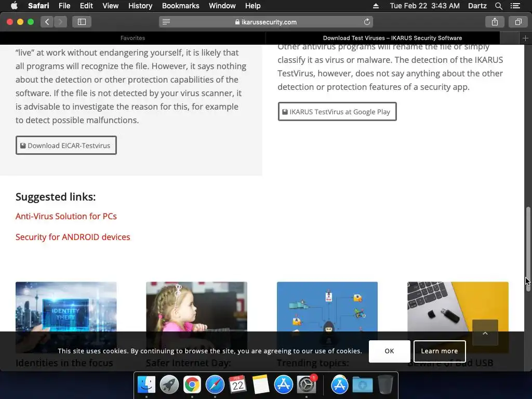
Task: Click the eject icon in menu bar
Action: [376, 6]
